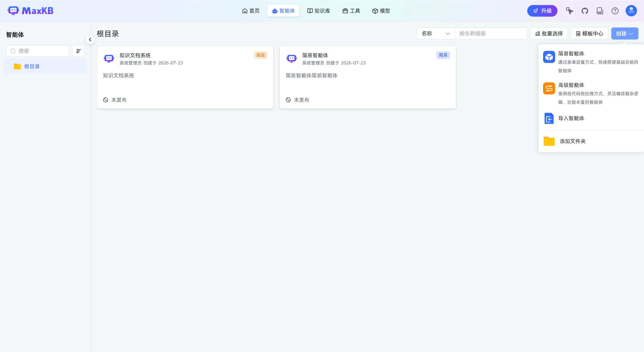
Task: Click the 批量选择 button
Action: point(549,33)
